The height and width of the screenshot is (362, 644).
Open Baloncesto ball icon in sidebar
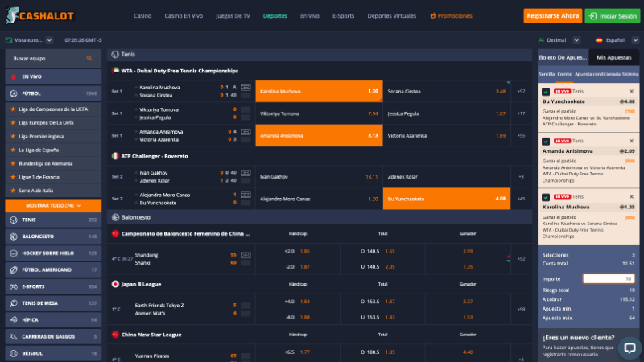point(14,237)
